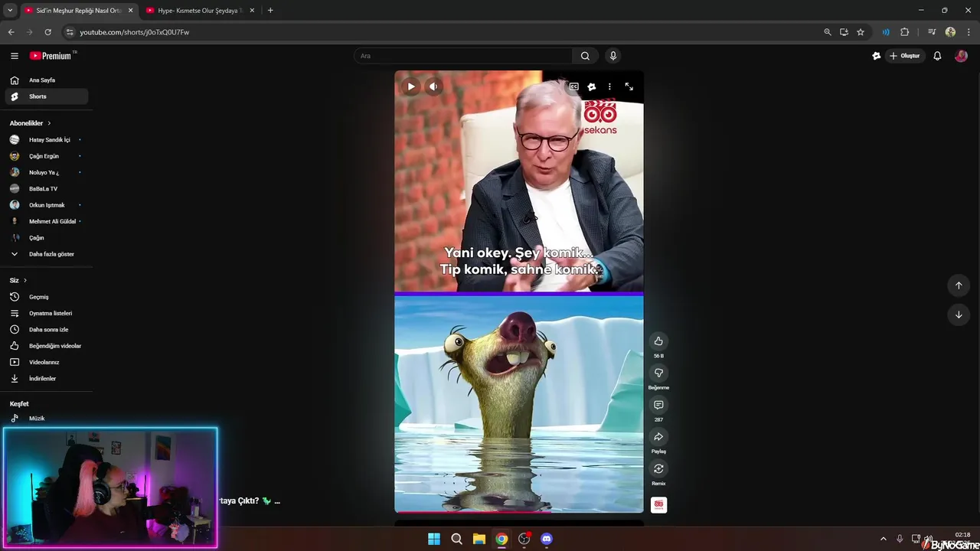Open Orkun Işıtmak channel

(47, 205)
